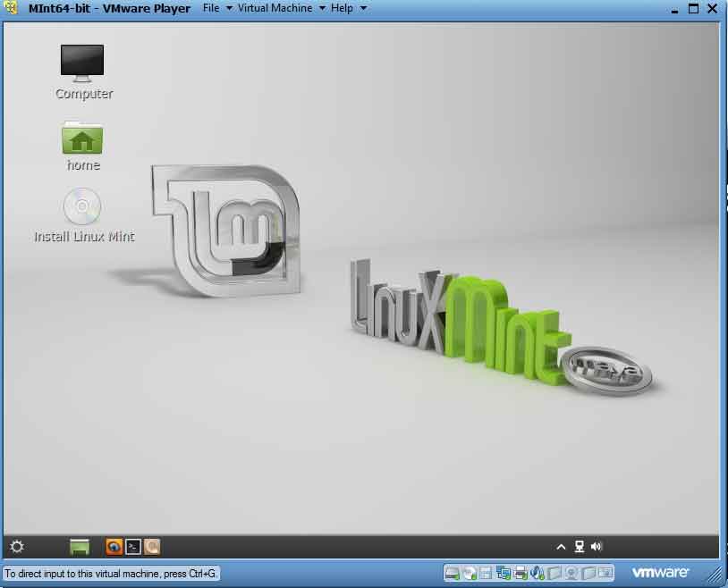Click the VMware display device icon

pos(605,572)
